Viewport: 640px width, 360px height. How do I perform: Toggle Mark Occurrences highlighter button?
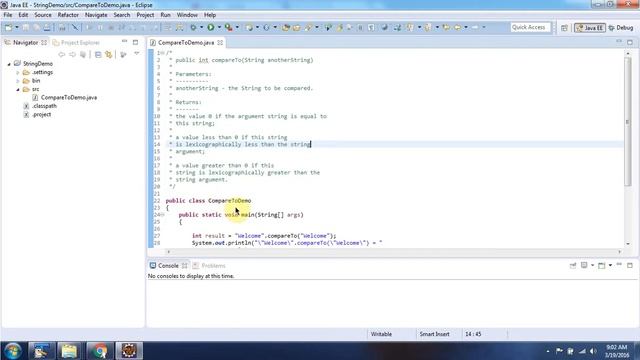[x=339, y=27]
